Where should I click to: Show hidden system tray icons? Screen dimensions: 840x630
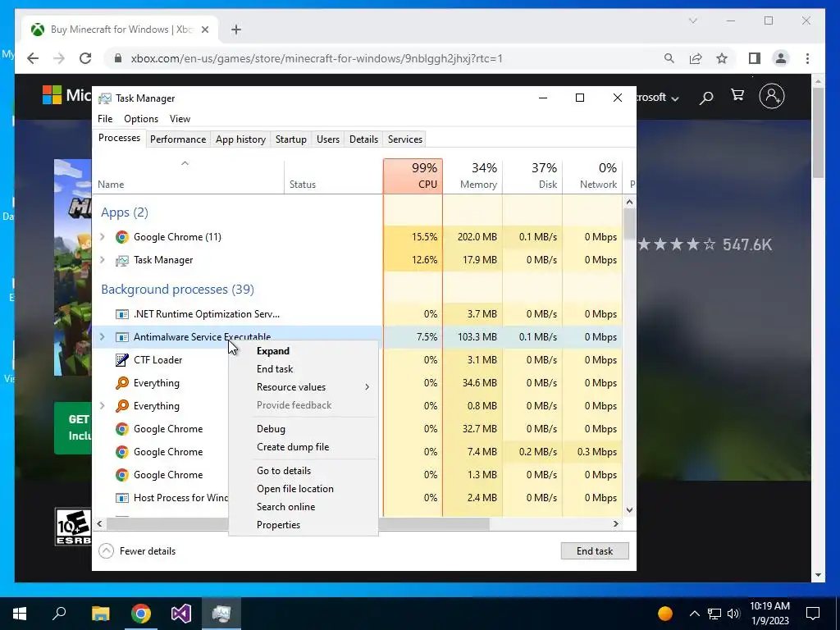(x=694, y=614)
